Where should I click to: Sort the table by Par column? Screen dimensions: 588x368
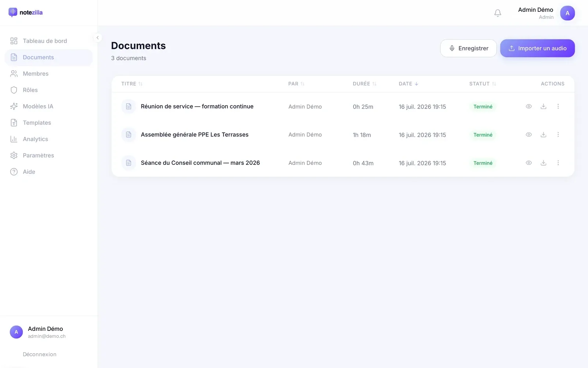297,84
